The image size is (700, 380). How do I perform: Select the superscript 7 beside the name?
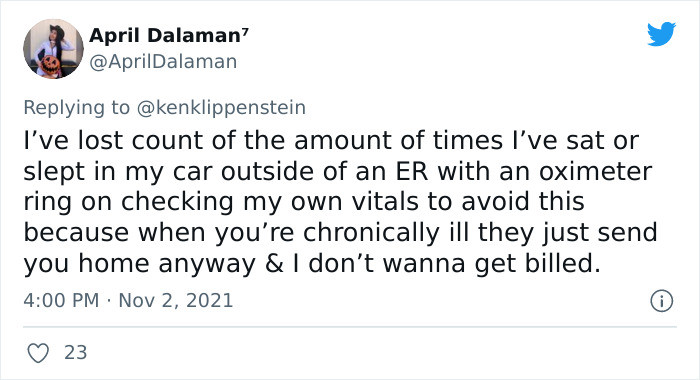pyautogui.click(x=245, y=31)
